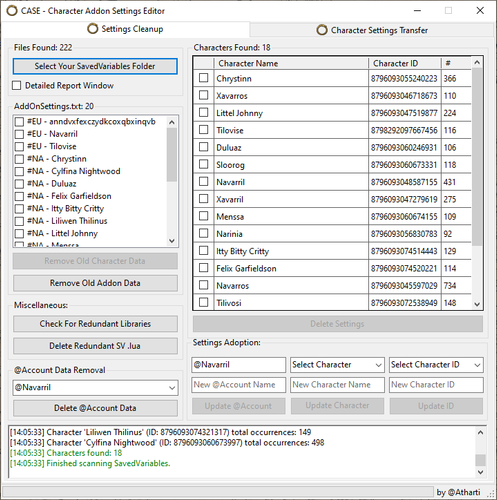Click the New Character ID field

point(436,385)
